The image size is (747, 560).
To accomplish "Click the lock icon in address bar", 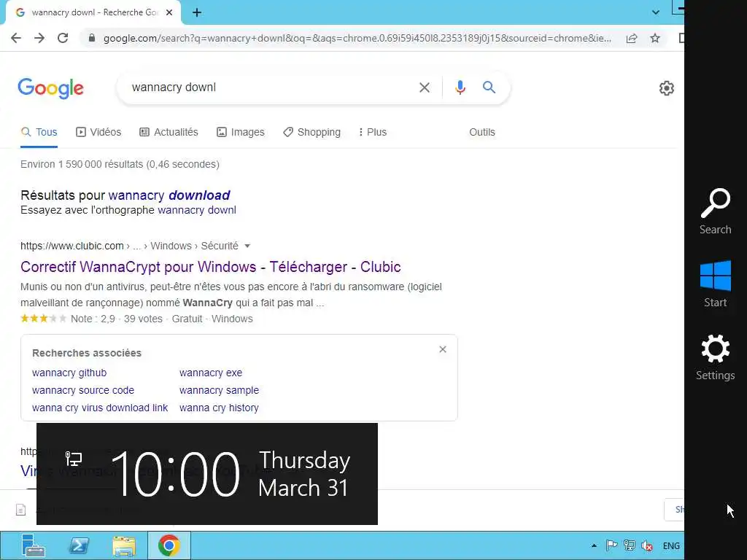I will [92, 38].
